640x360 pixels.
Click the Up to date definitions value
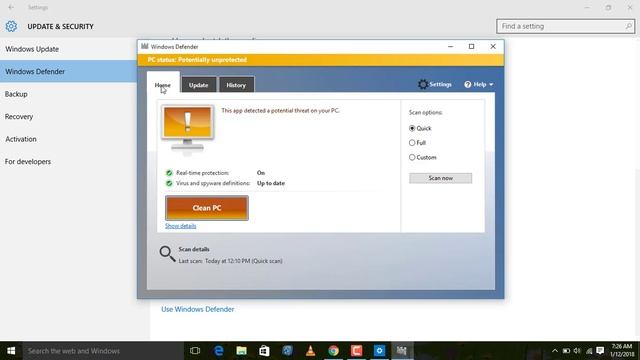click(271, 183)
